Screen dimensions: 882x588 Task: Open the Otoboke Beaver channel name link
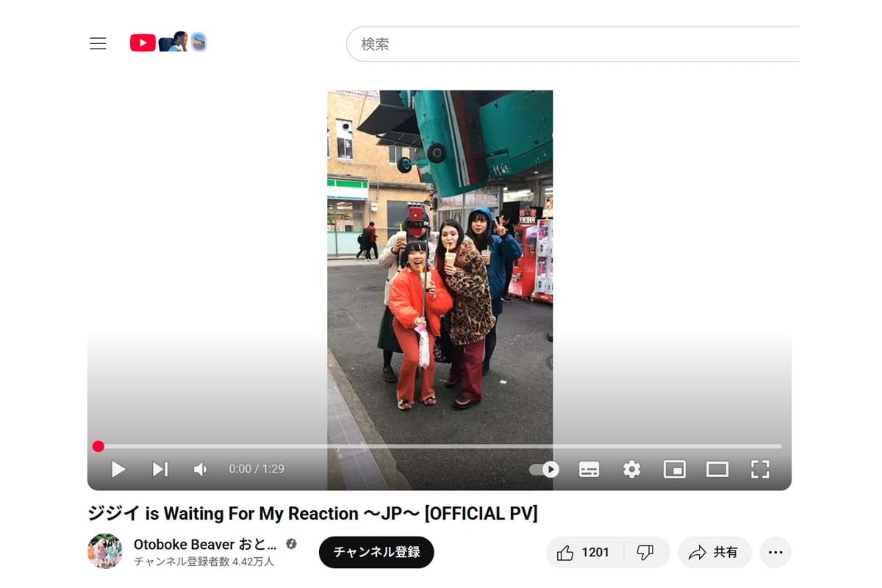[205, 545]
